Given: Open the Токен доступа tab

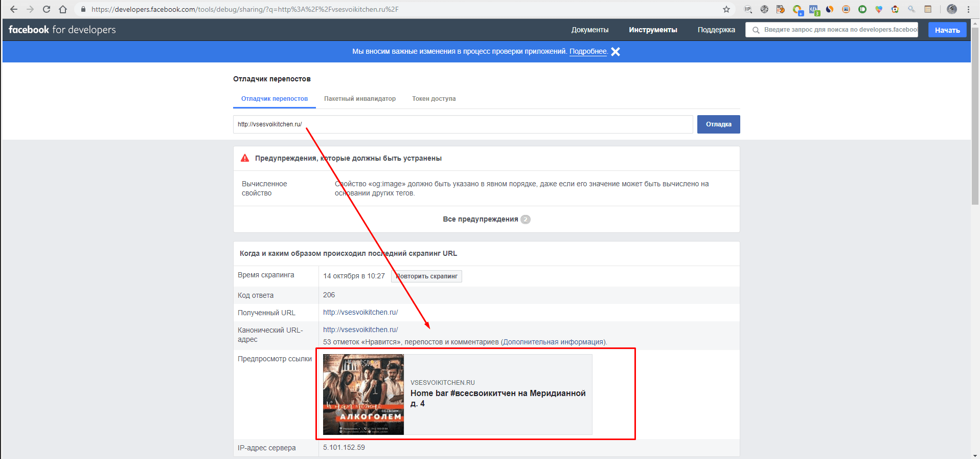Looking at the screenshot, I should [x=434, y=99].
